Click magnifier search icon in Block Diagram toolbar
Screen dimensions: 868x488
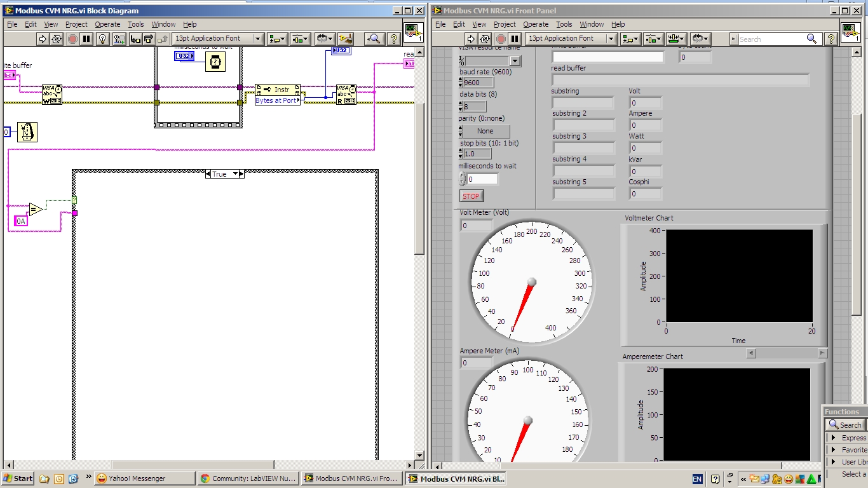click(x=375, y=39)
